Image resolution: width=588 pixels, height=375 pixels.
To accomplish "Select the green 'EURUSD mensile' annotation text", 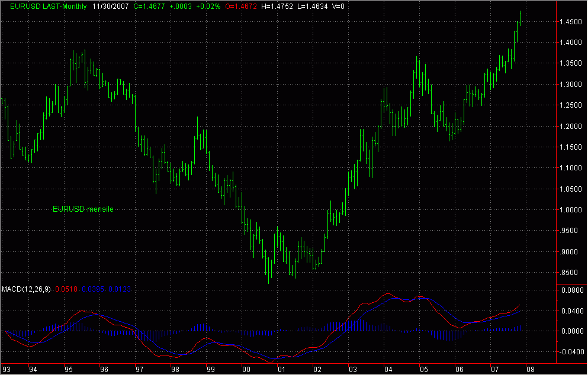I will (83, 209).
